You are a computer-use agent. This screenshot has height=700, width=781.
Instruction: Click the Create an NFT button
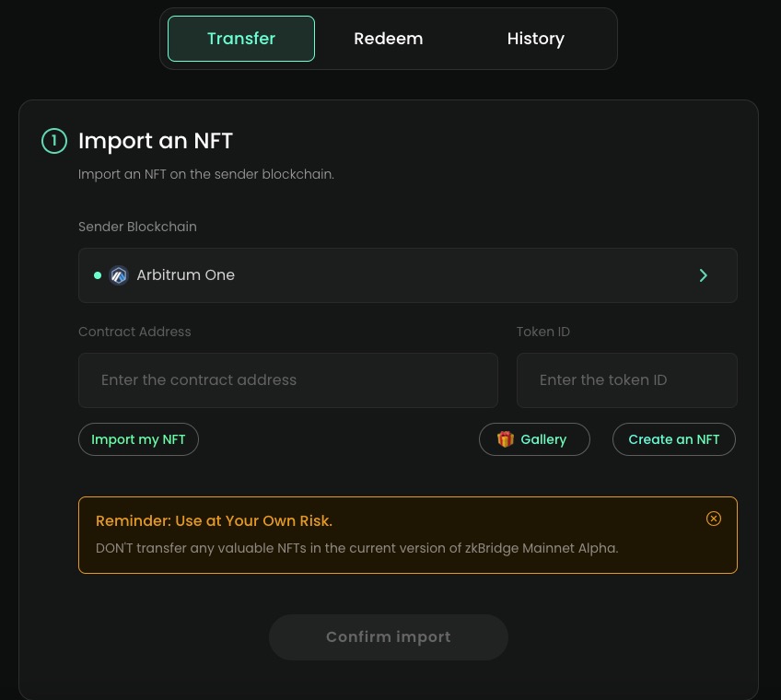[673, 439]
